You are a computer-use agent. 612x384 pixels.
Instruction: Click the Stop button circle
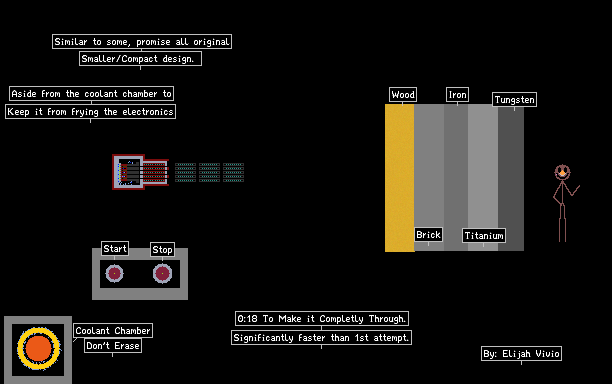162,274
